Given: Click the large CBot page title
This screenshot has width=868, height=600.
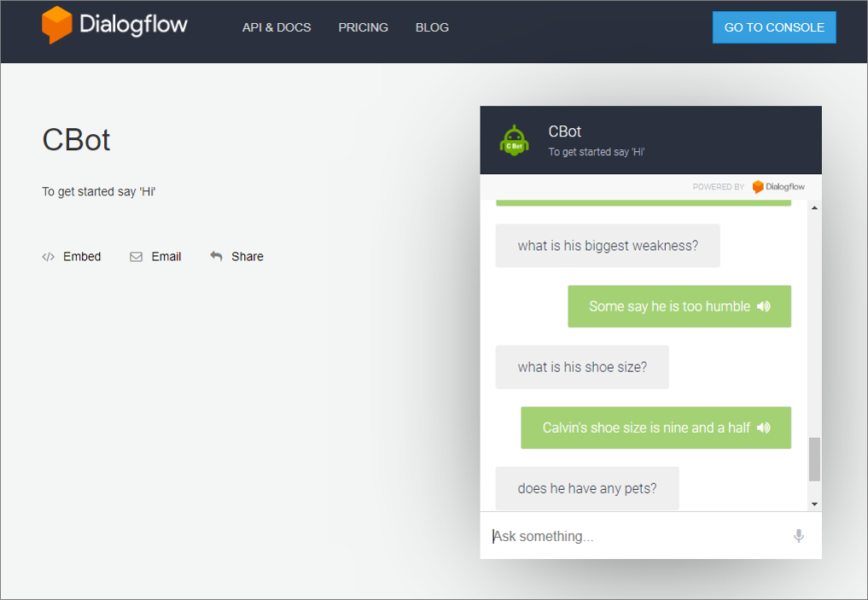Looking at the screenshot, I should (x=77, y=139).
